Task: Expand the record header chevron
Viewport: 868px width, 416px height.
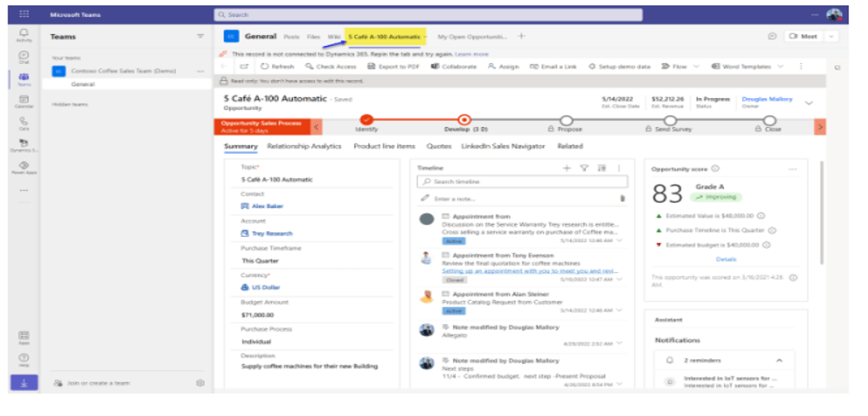Action: (809, 103)
